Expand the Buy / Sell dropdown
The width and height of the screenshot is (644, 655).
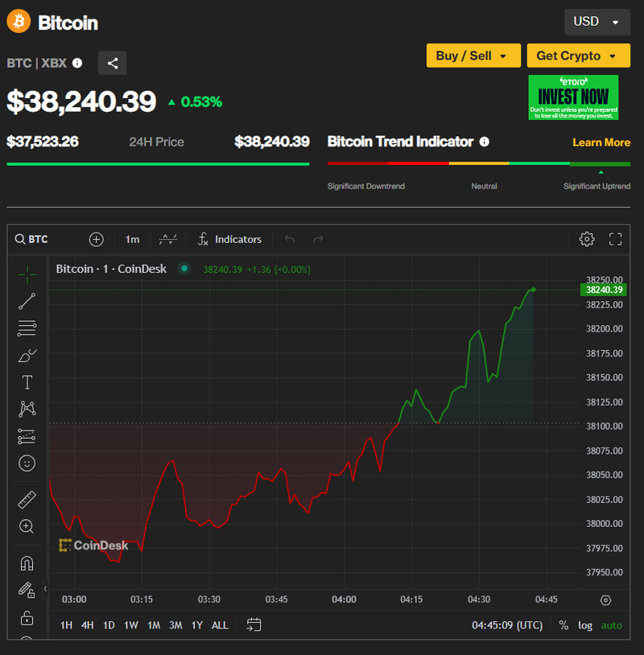coord(473,56)
